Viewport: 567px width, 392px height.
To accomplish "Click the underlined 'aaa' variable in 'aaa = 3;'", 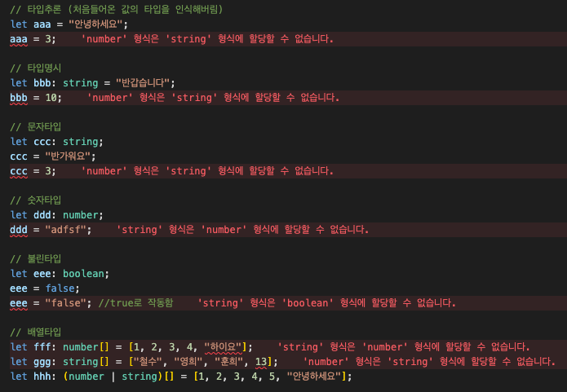I will [19, 39].
